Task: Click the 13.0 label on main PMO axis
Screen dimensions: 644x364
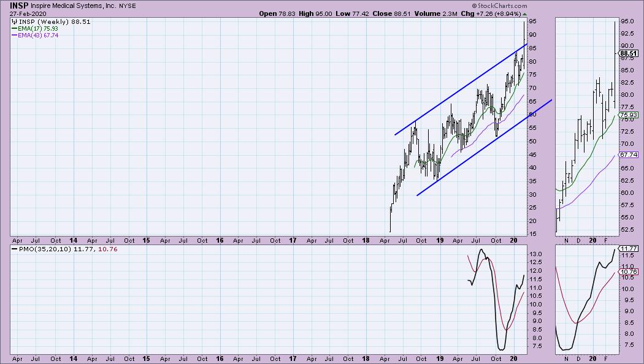Action: point(535,254)
